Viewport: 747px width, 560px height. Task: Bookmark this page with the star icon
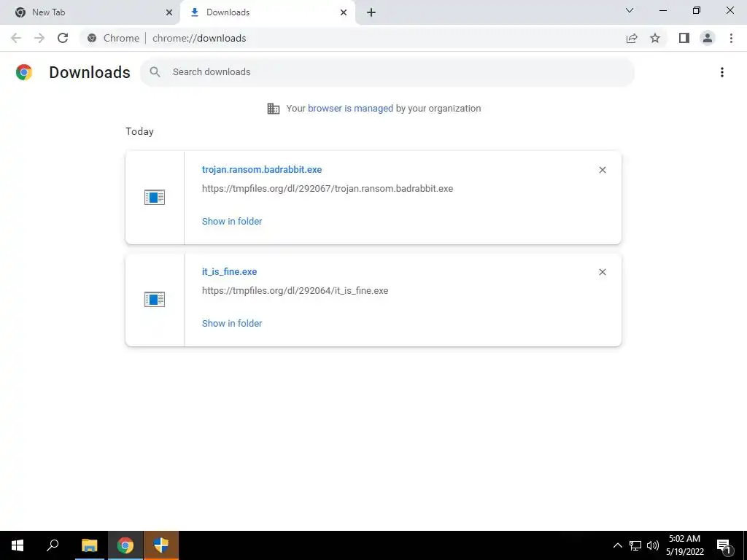pyautogui.click(x=655, y=38)
